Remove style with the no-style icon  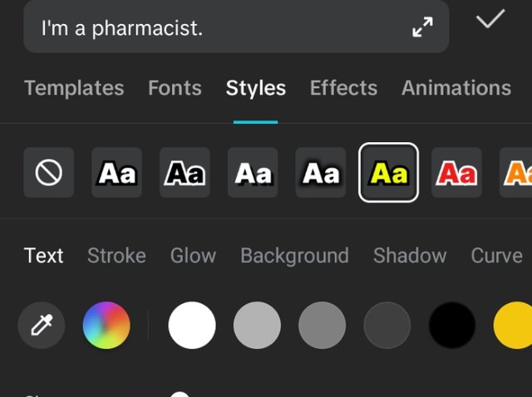pos(49,173)
